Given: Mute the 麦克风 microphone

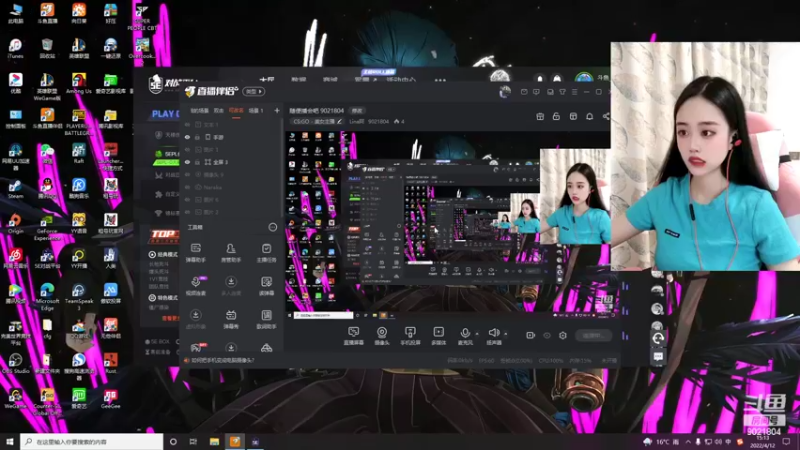Looking at the screenshot, I should pyautogui.click(x=465, y=336).
